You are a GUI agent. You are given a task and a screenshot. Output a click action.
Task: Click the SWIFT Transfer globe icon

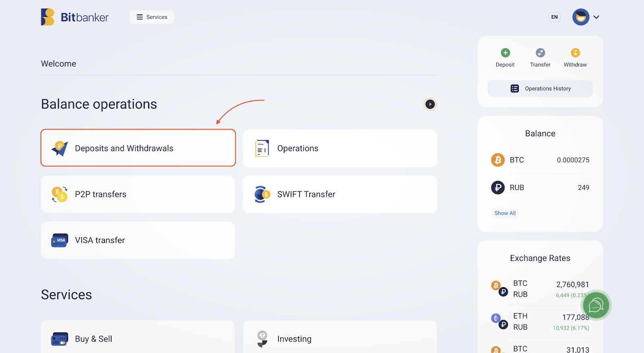click(x=262, y=194)
